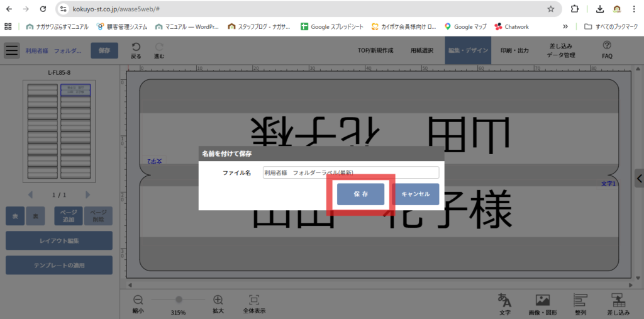Zoom in with the 拡大 magnifier icon
The height and width of the screenshot is (319, 644).
tap(218, 300)
